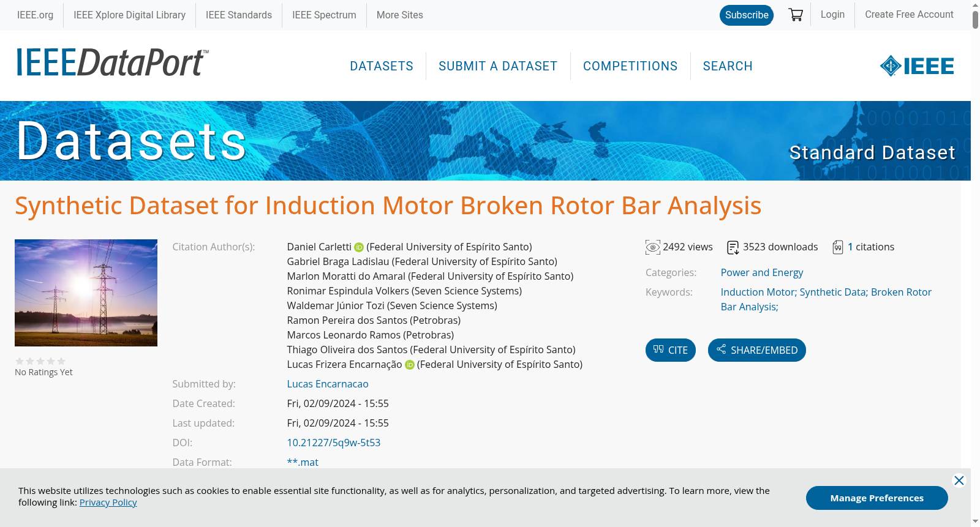Click Lucas Frizera Encarnação's ORCID icon
The height and width of the screenshot is (527, 980).
410,365
